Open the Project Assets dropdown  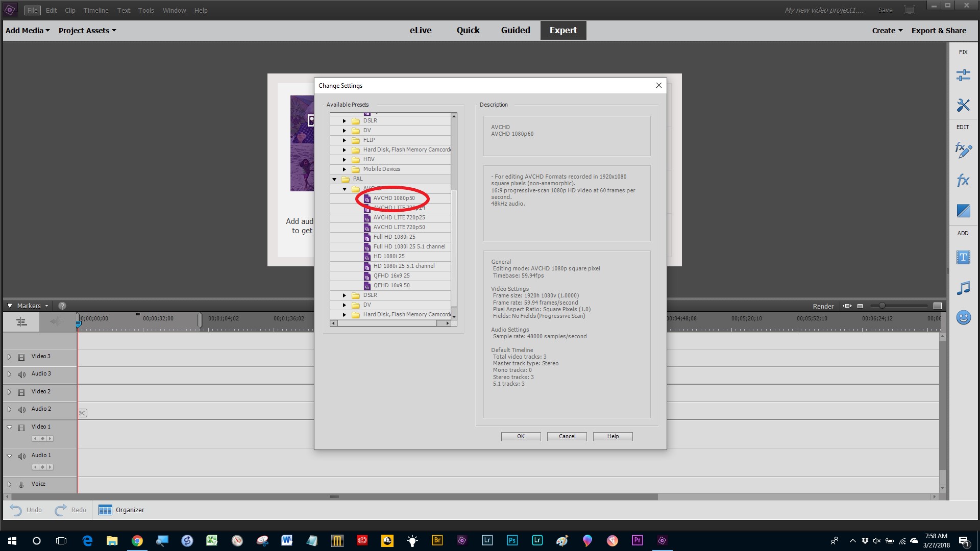tap(87, 31)
